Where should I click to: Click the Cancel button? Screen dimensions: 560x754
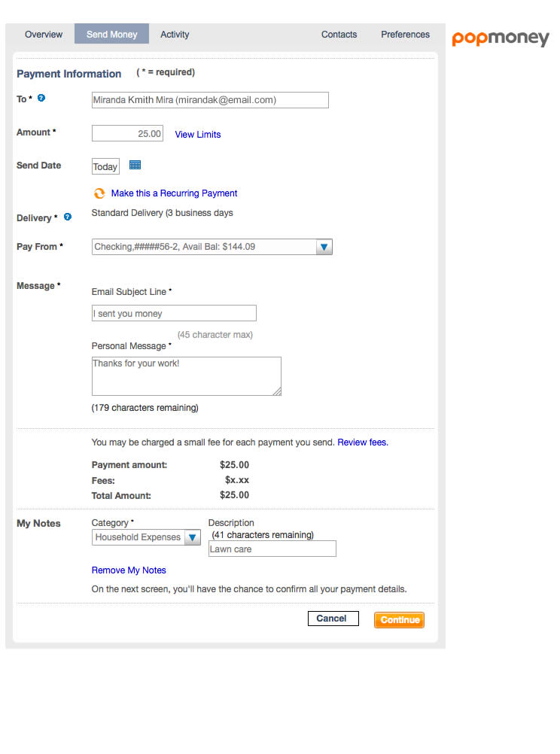pyautogui.click(x=333, y=618)
